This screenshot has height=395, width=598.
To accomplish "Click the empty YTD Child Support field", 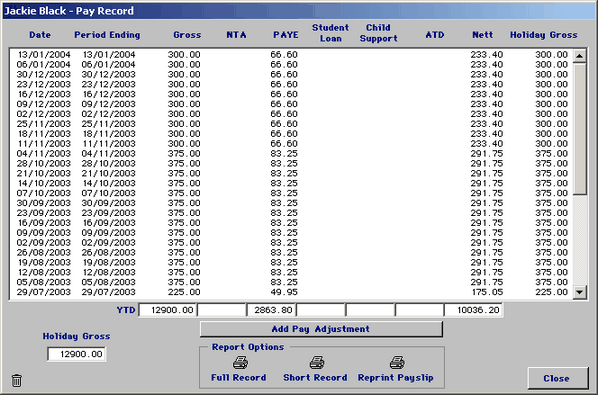I will click(x=370, y=310).
